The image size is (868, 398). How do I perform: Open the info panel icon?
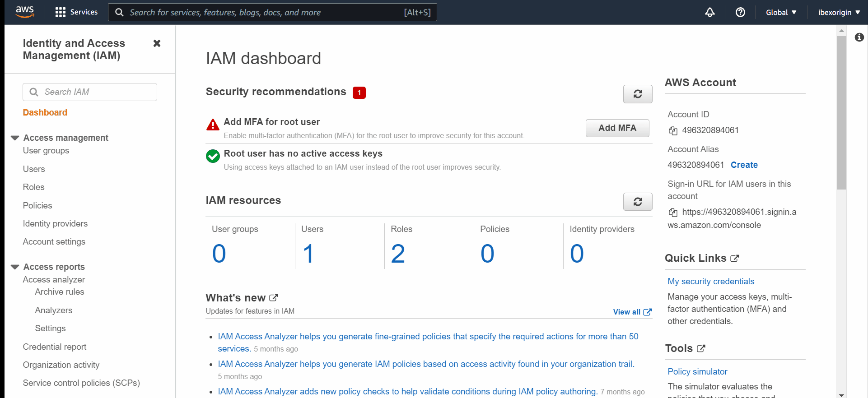pyautogui.click(x=859, y=37)
